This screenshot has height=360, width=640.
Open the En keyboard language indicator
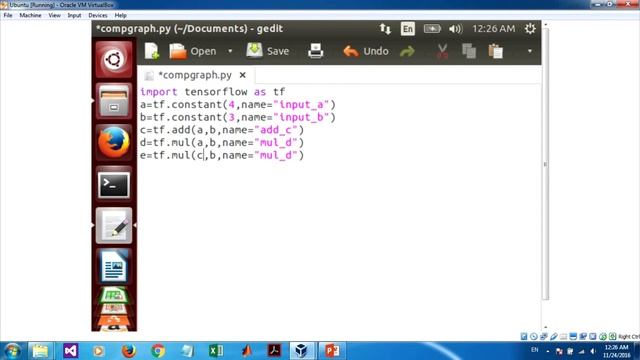[x=407, y=29]
